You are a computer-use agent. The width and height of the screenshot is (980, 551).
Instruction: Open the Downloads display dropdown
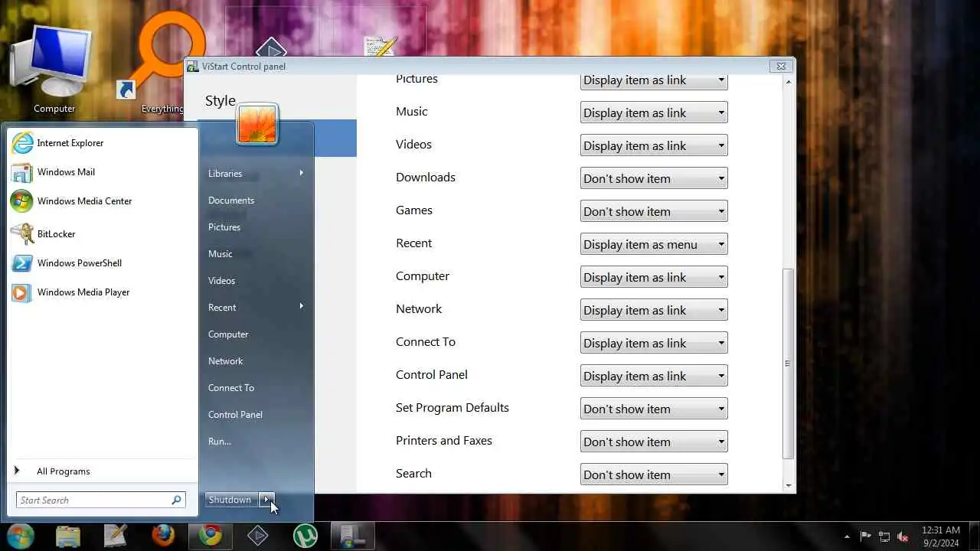point(654,178)
